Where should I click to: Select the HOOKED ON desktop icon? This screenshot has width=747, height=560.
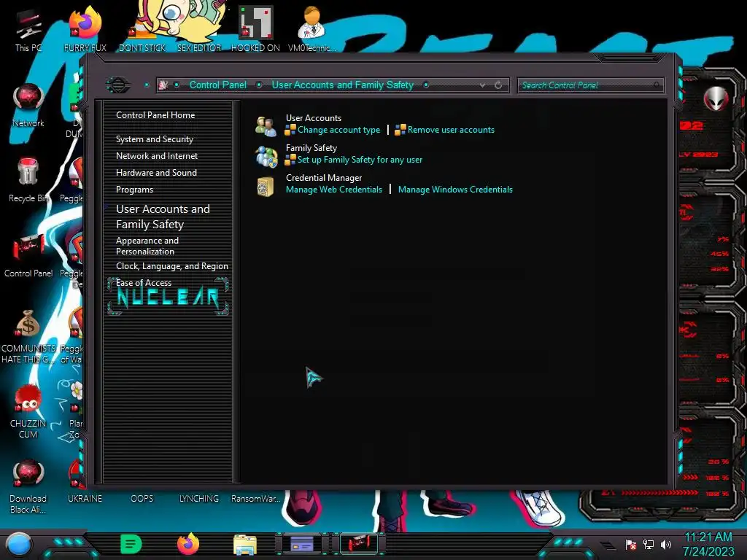[x=255, y=29]
